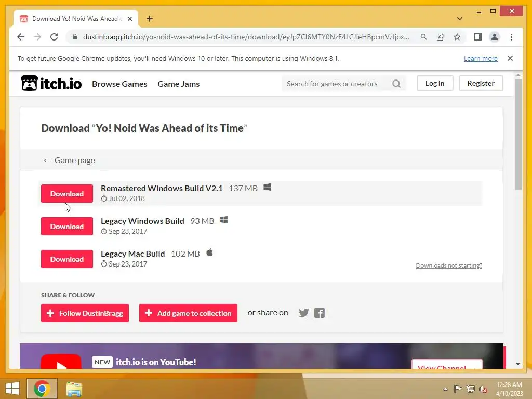
Task: Click the scrollbar down arrow
Action: (518, 364)
